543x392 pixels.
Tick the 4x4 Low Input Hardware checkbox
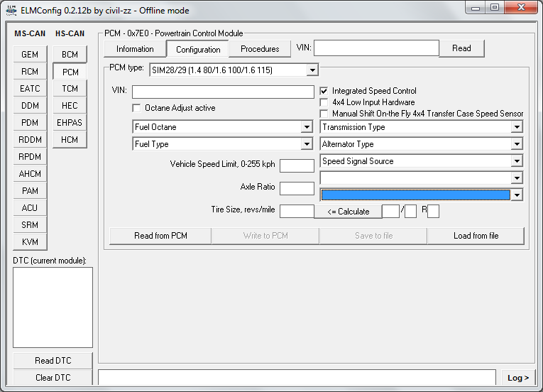[x=324, y=102]
